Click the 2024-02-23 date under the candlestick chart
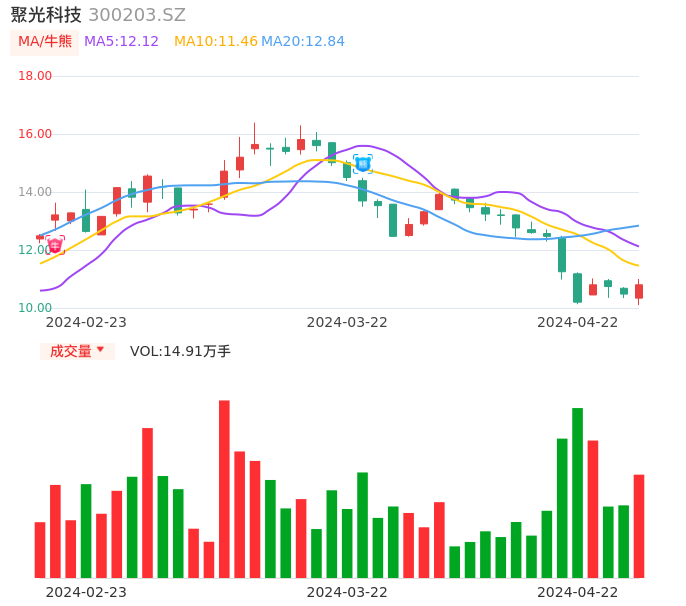 click(x=86, y=323)
